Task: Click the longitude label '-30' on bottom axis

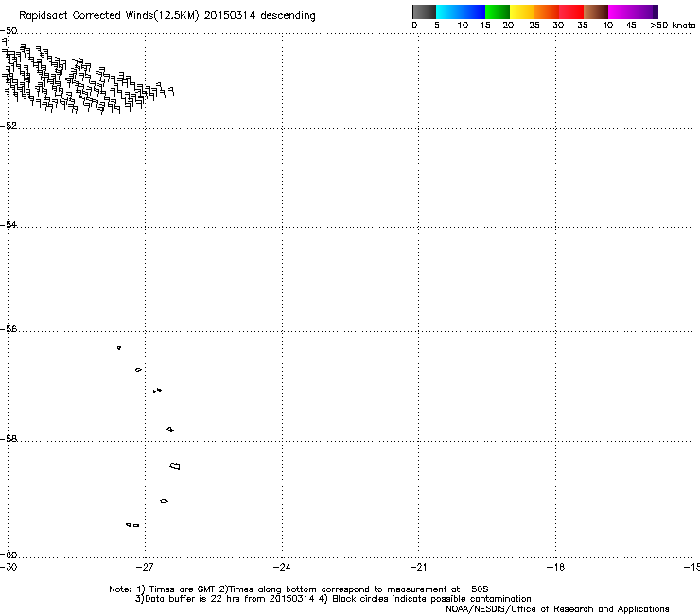Action: click(x=9, y=567)
